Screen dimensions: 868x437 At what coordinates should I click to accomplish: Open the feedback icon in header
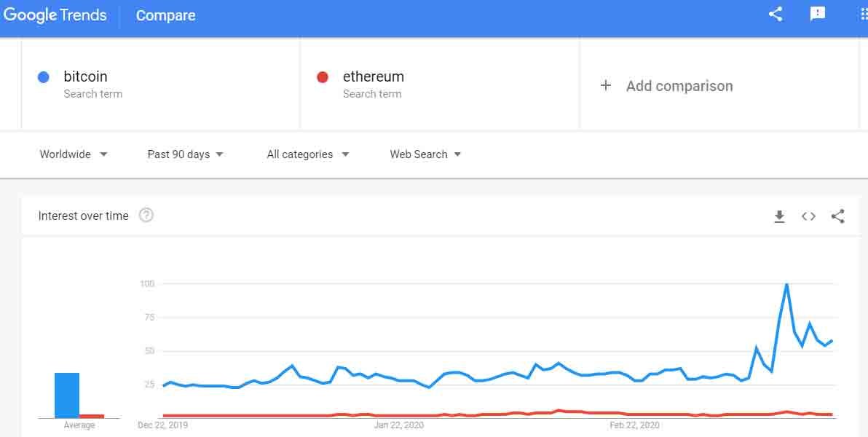[x=818, y=15]
